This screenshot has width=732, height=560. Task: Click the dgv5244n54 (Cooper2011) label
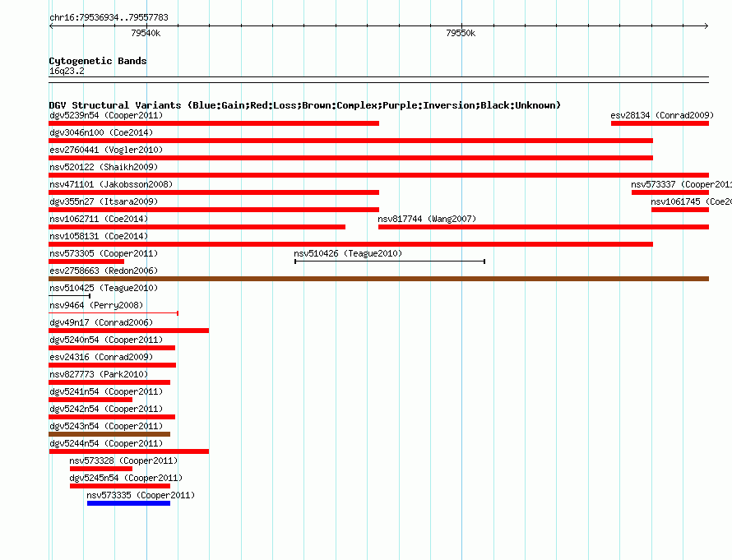[106, 443]
